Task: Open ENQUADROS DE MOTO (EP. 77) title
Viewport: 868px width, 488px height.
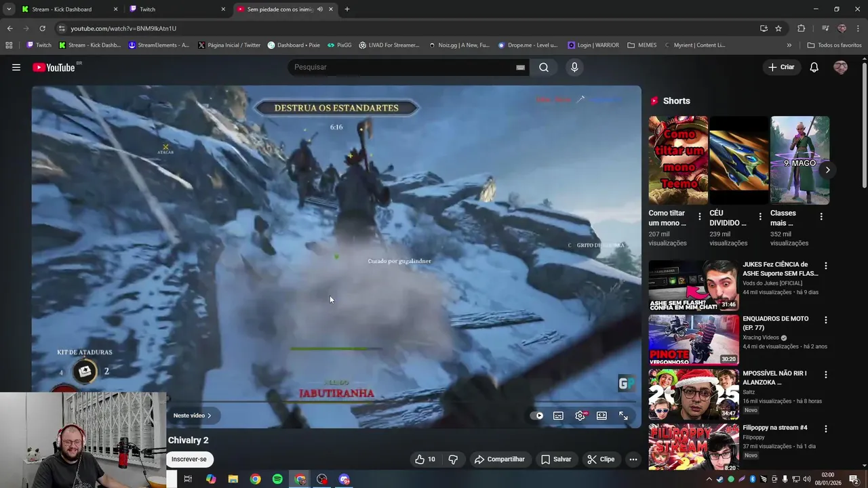Action: click(x=775, y=323)
